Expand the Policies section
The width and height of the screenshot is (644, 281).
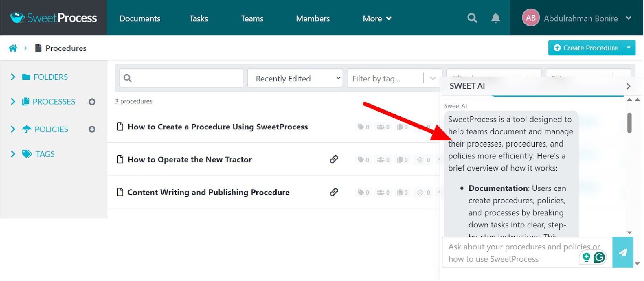[13, 129]
